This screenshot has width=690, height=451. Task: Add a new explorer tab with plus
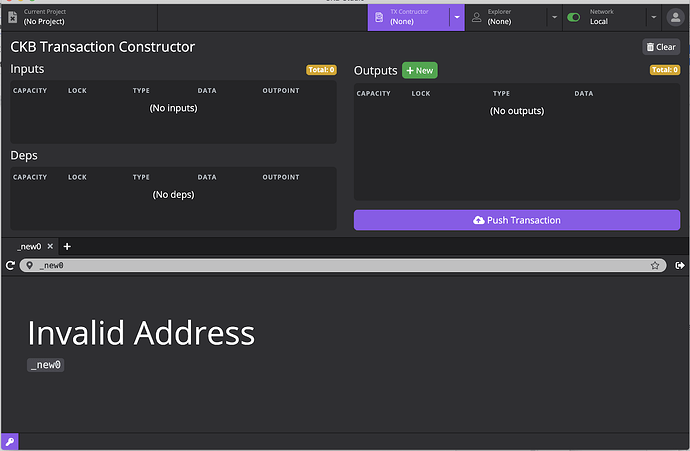click(x=67, y=246)
